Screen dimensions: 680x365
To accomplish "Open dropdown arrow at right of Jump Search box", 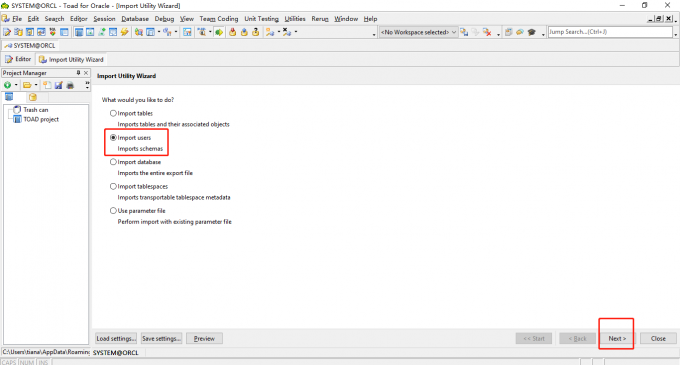I will point(676,34).
